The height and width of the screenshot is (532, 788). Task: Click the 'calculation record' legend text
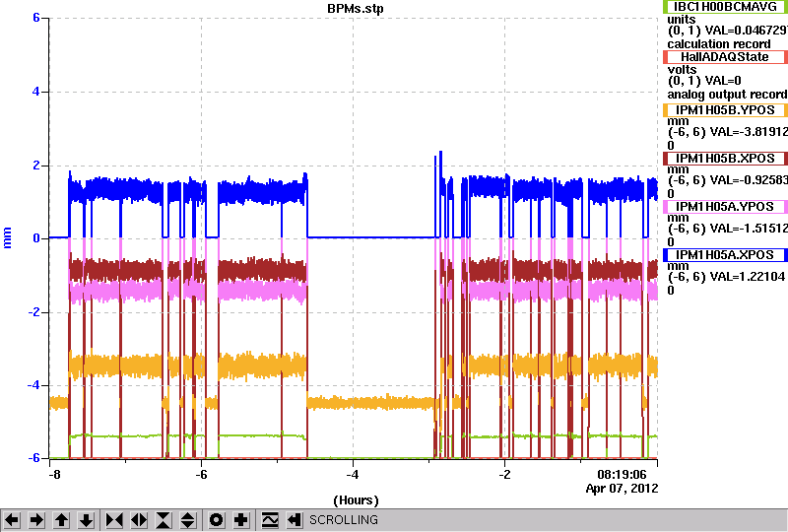point(719,44)
